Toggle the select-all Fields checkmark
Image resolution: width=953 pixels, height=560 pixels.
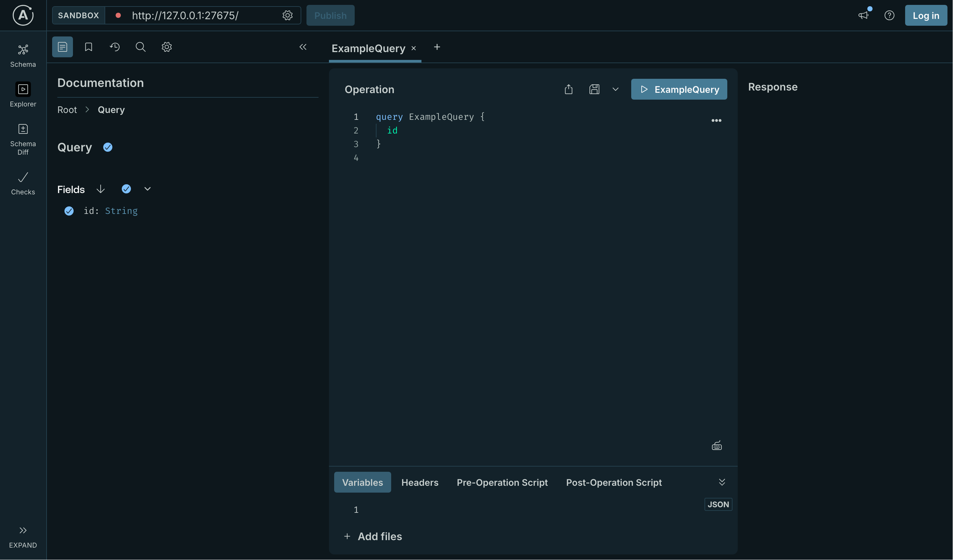pyautogui.click(x=126, y=189)
